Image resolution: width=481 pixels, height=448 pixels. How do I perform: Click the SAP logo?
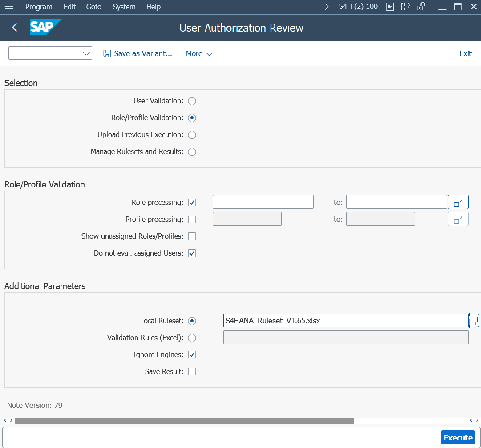point(46,27)
